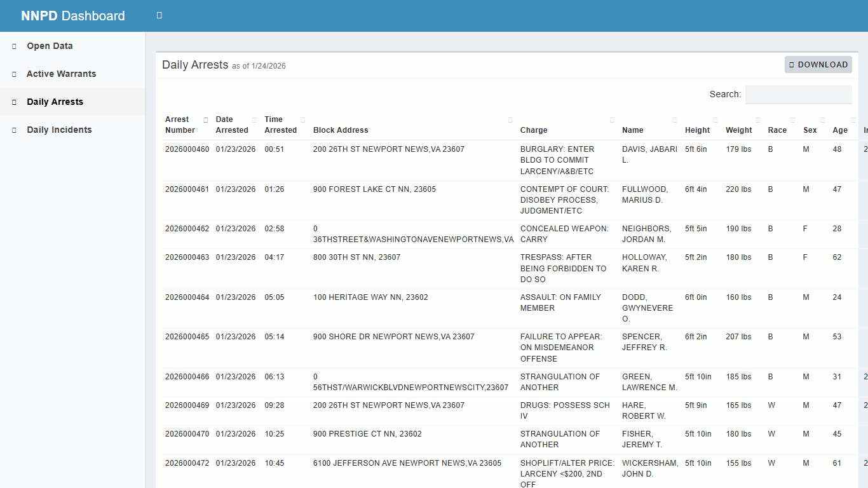Image resolution: width=868 pixels, height=488 pixels.
Task: Click the sort icon beside Arrest Number
Action: [x=206, y=119]
